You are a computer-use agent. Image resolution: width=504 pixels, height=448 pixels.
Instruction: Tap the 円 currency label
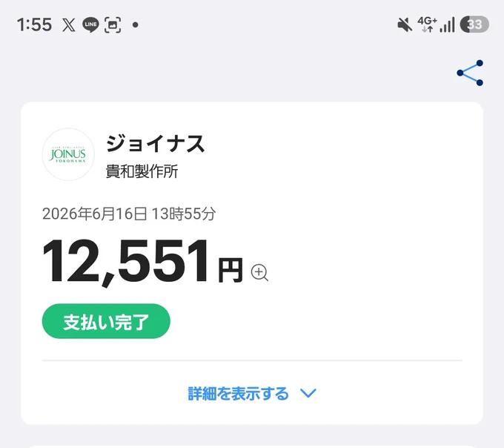tap(231, 271)
